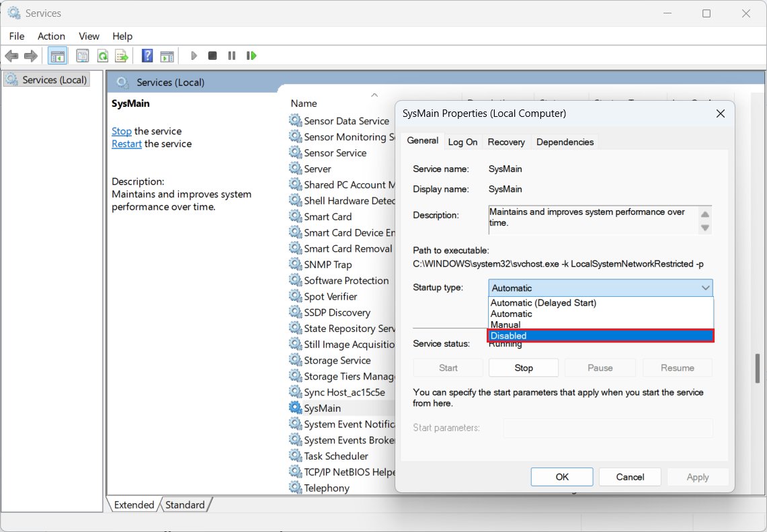Open Help via the blue question mark icon

tap(147, 56)
